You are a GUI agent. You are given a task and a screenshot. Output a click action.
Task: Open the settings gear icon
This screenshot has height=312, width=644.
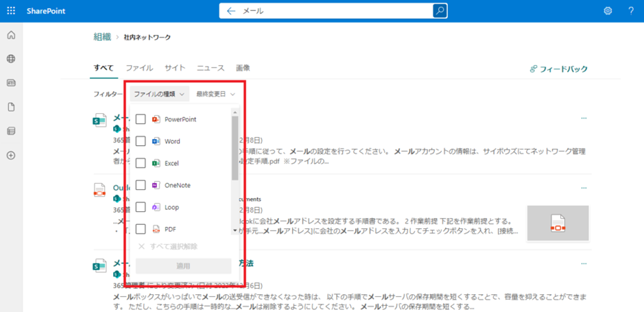point(608,11)
